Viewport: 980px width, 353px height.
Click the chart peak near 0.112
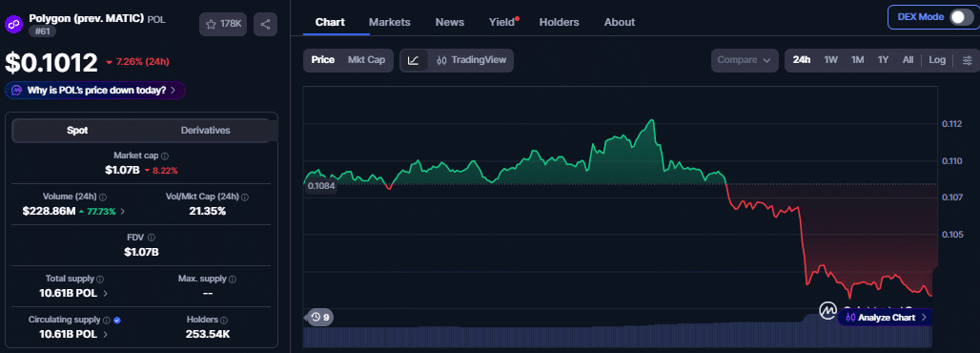[x=652, y=120]
